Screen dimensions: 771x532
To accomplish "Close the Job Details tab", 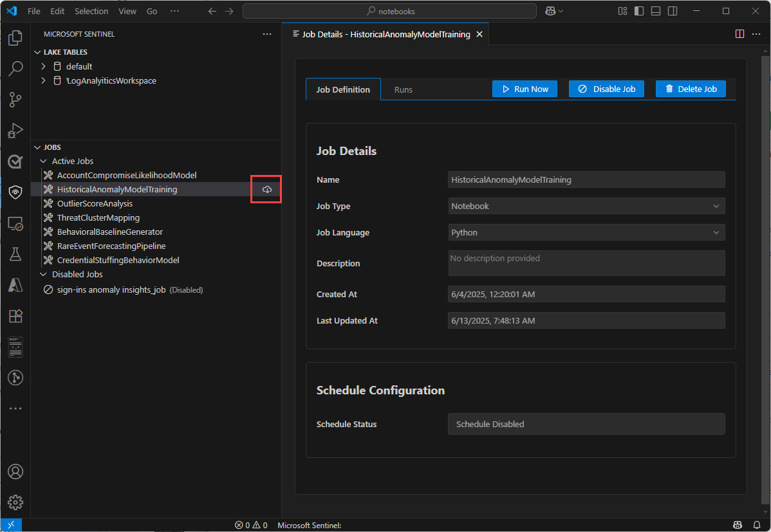I will tap(479, 35).
